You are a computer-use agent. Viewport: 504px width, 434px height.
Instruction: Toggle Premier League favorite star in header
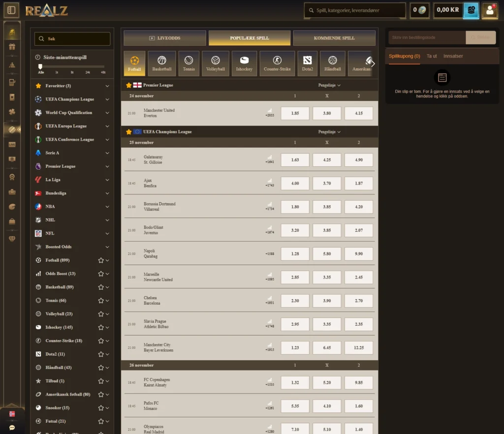129,85
